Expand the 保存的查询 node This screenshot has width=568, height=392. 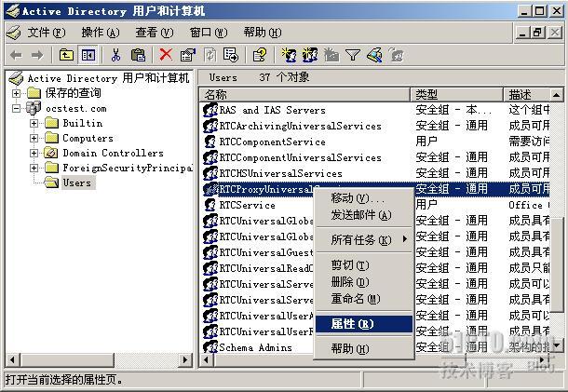[x=16, y=93]
